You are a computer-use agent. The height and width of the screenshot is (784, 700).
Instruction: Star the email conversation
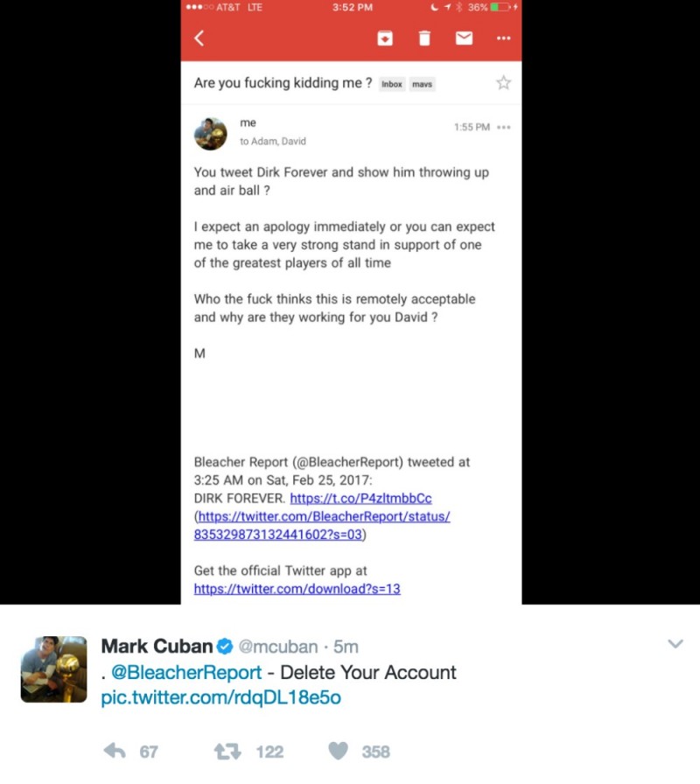[x=503, y=82]
